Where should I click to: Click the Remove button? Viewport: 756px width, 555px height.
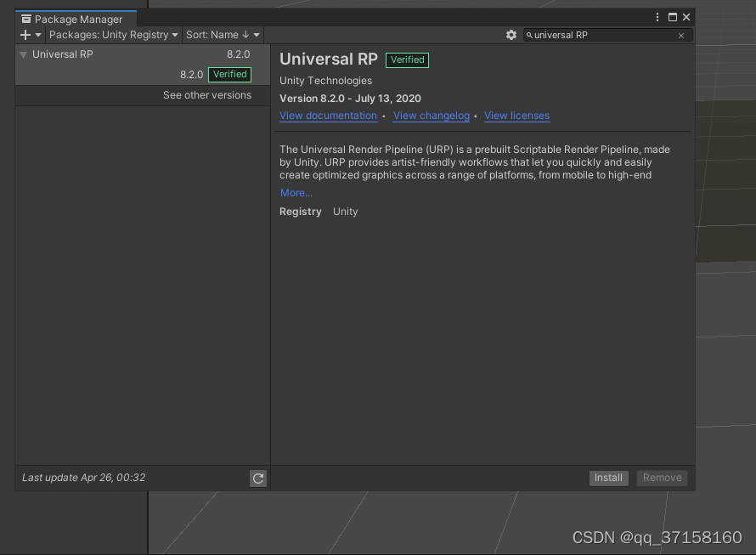click(662, 478)
